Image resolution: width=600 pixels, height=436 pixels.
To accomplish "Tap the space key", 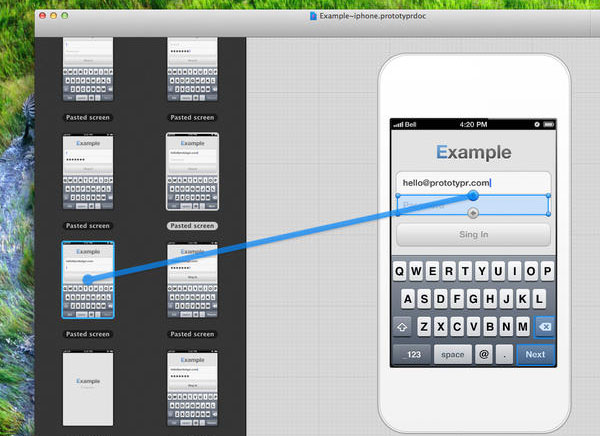I will 452,355.
